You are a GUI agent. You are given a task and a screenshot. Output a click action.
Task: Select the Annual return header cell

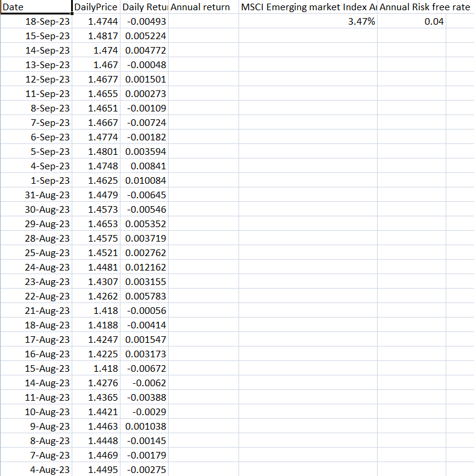coord(204,7)
